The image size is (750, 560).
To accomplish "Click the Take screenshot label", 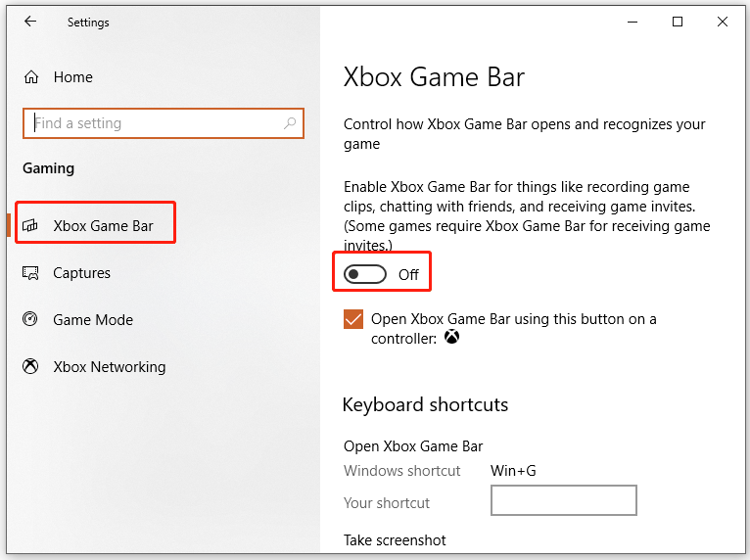I will 395,540.
